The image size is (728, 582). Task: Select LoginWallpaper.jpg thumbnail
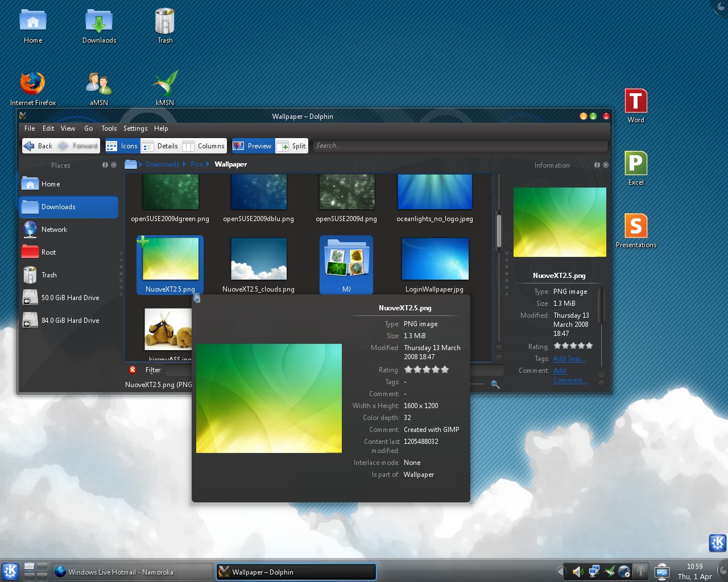435,259
